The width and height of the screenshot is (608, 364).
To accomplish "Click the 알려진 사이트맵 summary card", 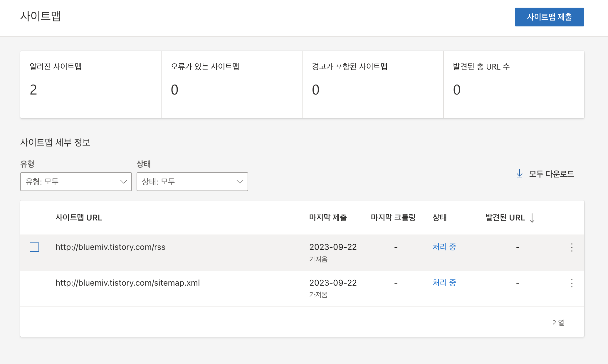I will [90, 85].
